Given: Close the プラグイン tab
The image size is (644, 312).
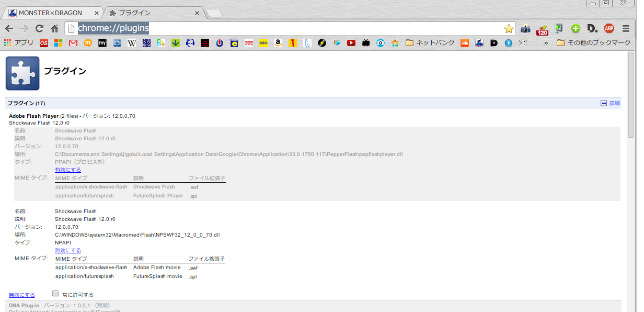Looking at the screenshot, I should click(197, 13).
